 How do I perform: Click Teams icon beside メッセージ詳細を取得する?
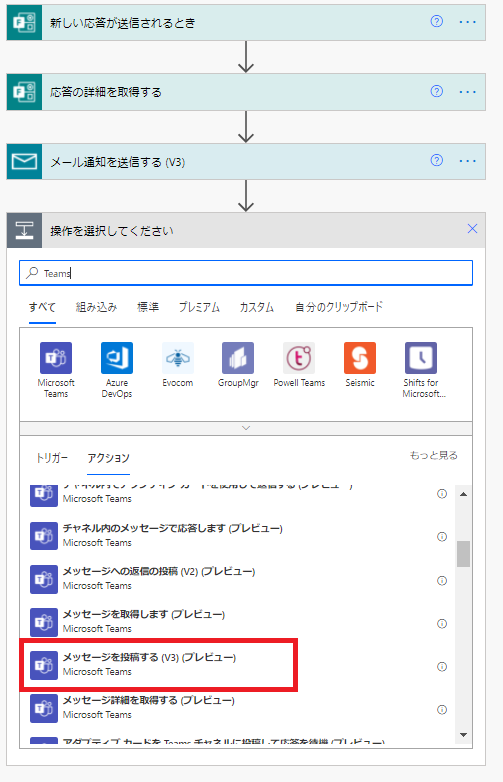pos(44,709)
